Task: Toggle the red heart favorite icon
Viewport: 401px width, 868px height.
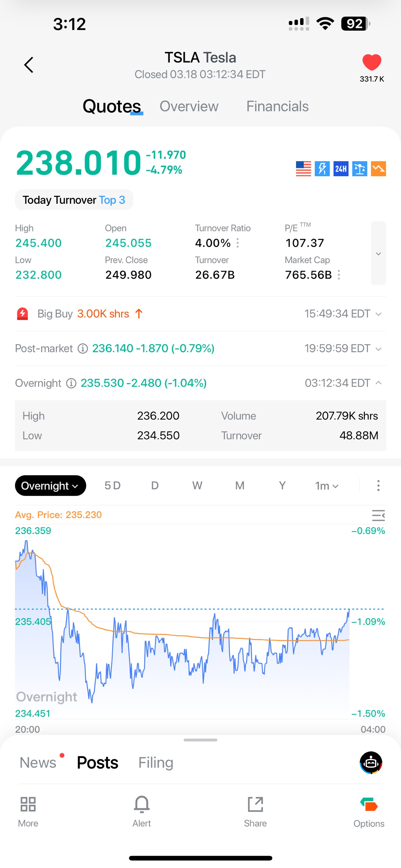Action: tap(372, 63)
